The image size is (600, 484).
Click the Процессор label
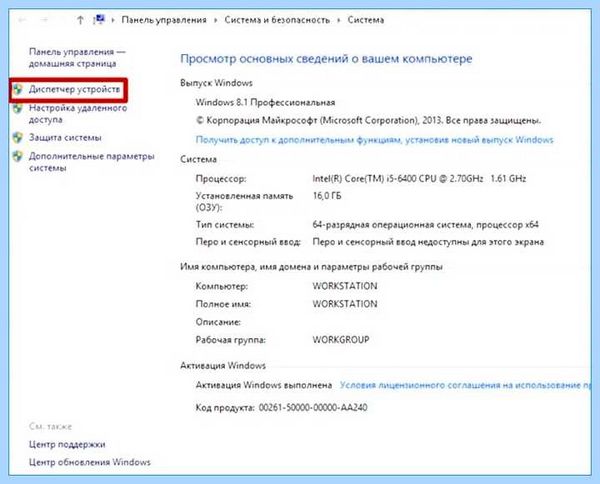221,179
